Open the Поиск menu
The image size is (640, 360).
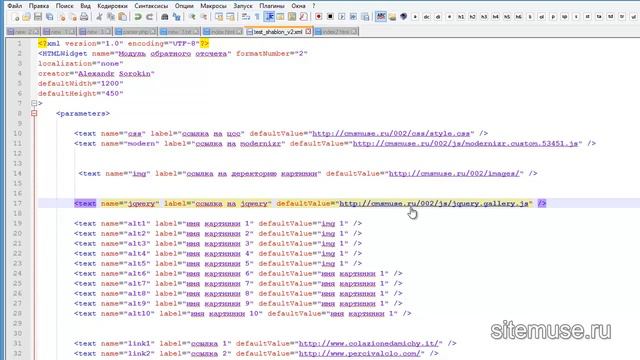(x=64, y=6)
